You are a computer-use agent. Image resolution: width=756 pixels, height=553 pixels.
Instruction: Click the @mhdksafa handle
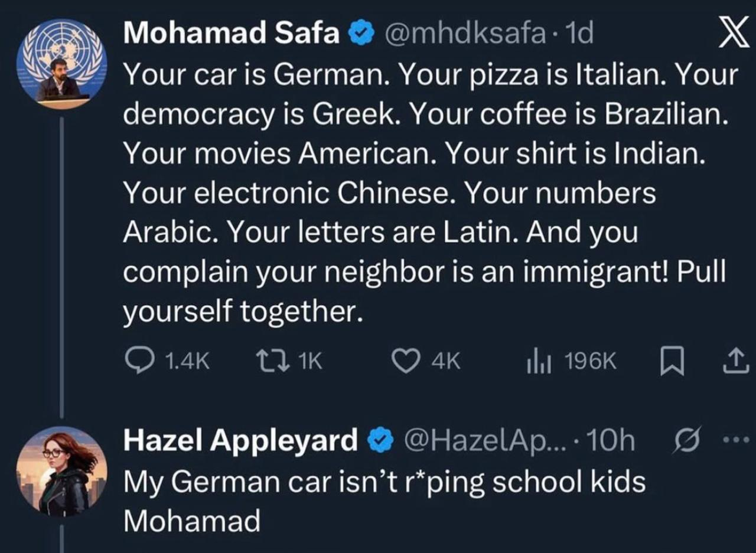(x=465, y=35)
